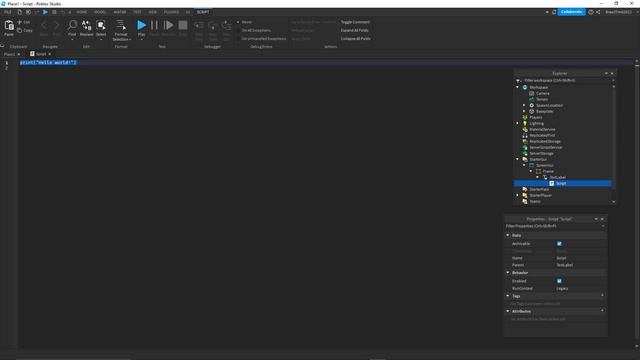
Task: Click the Frame icon in Explorer tree
Action: [x=538, y=171]
